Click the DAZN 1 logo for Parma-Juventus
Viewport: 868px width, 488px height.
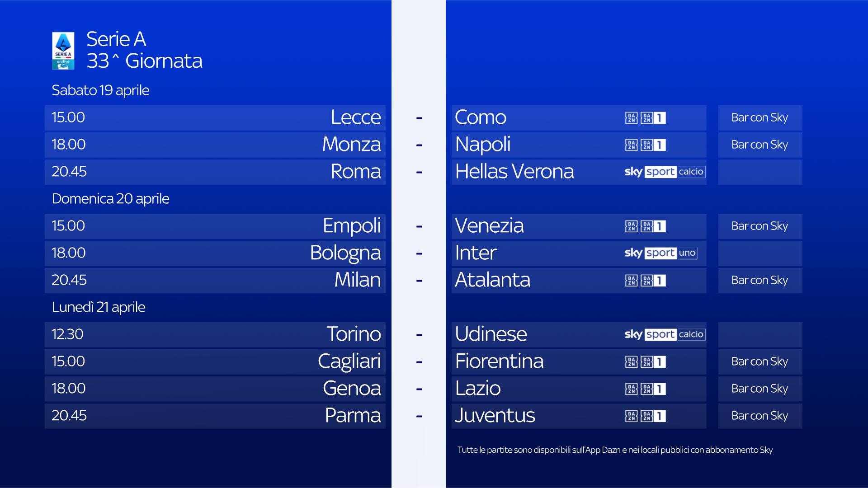[x=653, y=416]
